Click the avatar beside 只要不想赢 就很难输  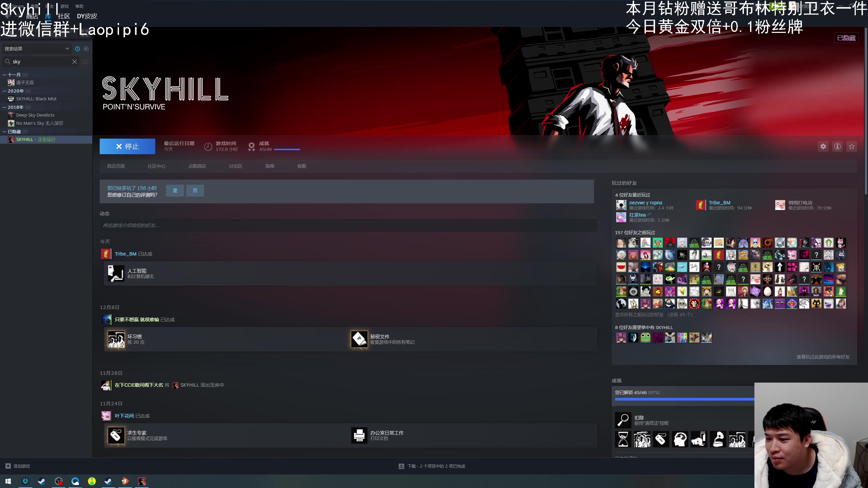(106, 320)
